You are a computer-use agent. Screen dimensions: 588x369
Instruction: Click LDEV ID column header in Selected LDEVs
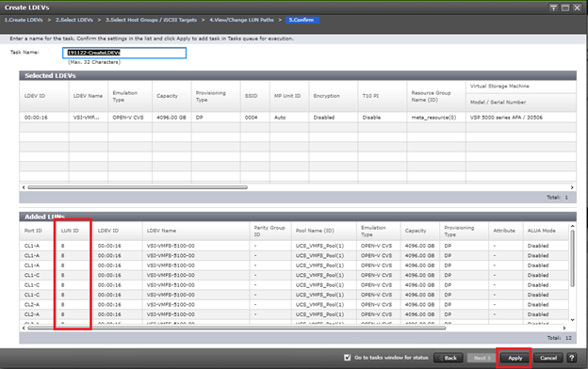tap(44, 96)
